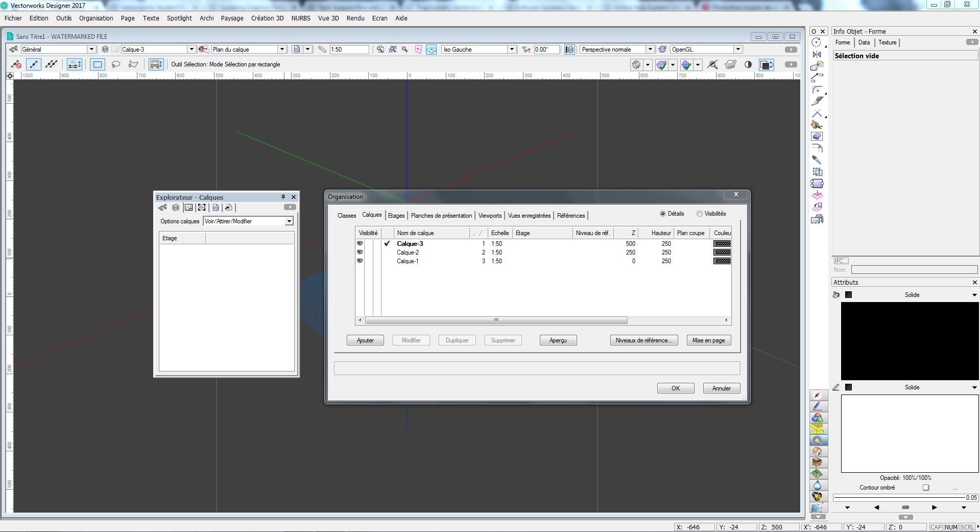Image resolution: width=980 pixels, height=532 pixels.
Task: Expand the Voir/Attirer/Modifier options dropdown
Action: 289,221
